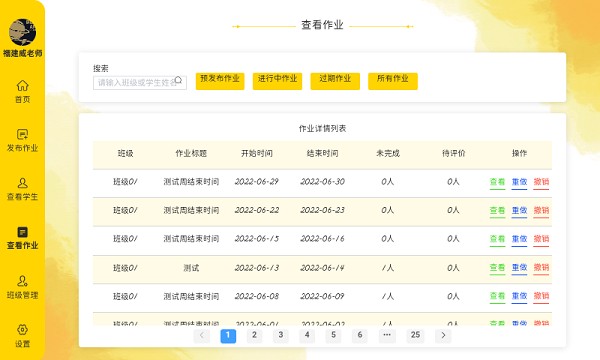600x360 pixels.
Task: Go to next page arrow
Action: [443, 336]
